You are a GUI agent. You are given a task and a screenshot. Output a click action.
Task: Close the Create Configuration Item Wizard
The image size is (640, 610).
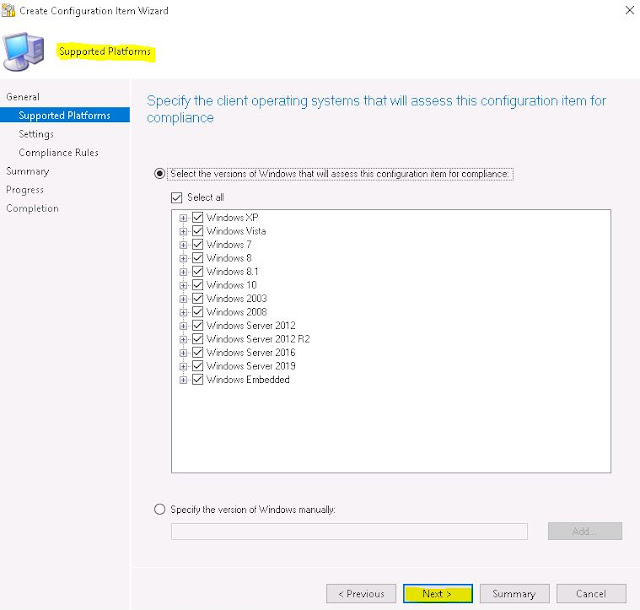pos(630,10)
